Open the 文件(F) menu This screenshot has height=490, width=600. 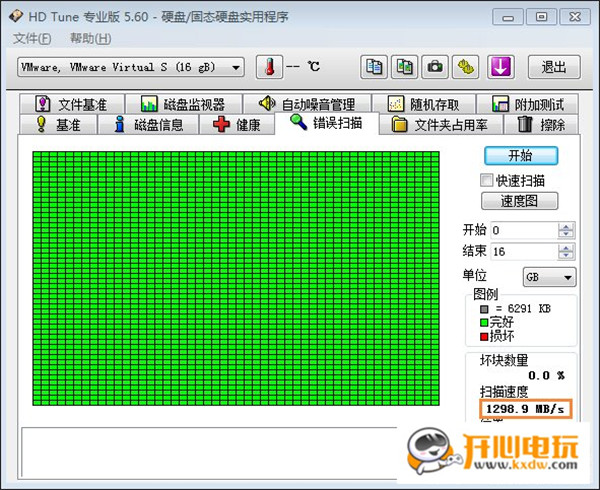click(32, 38)
